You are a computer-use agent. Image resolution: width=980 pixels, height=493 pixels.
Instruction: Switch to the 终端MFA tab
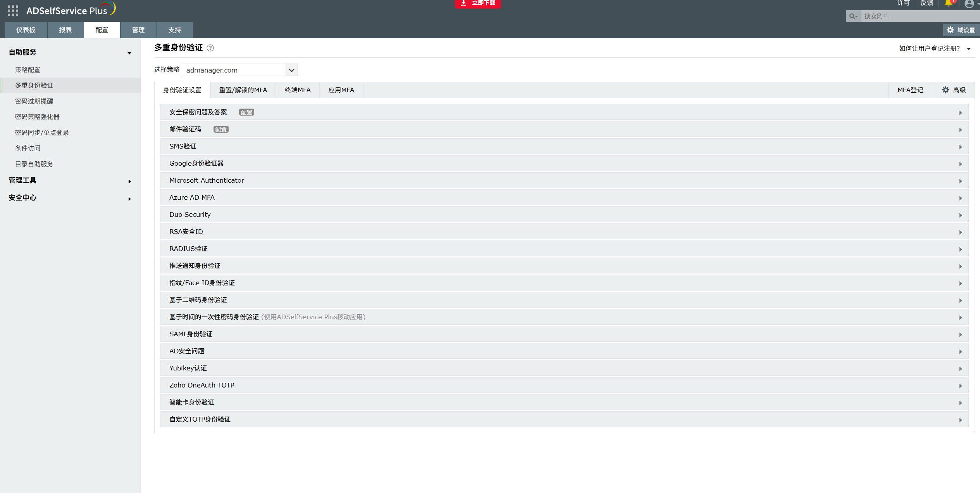click(297, 90)
